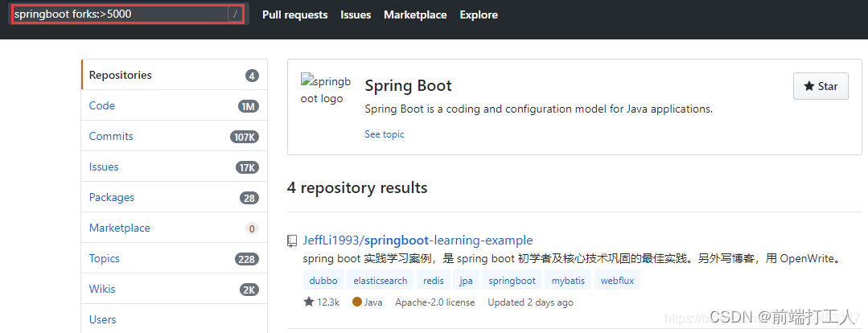The width and height of the screenshot is (868, 333).
Task: Click the repository book icon beside JeffLi1993
Action: click(292, 240)
